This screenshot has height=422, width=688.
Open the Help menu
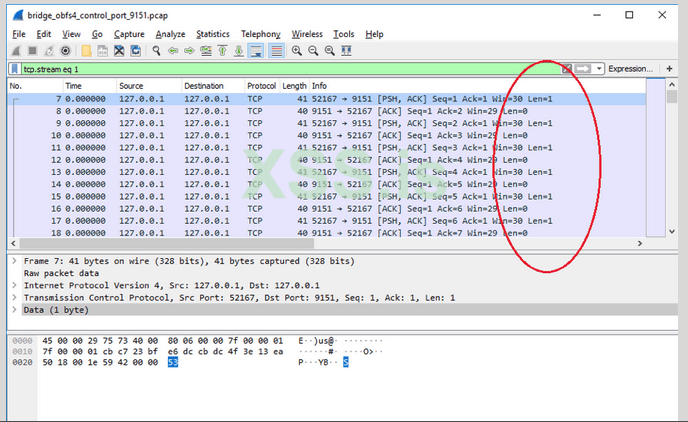[x=374, y=34]
